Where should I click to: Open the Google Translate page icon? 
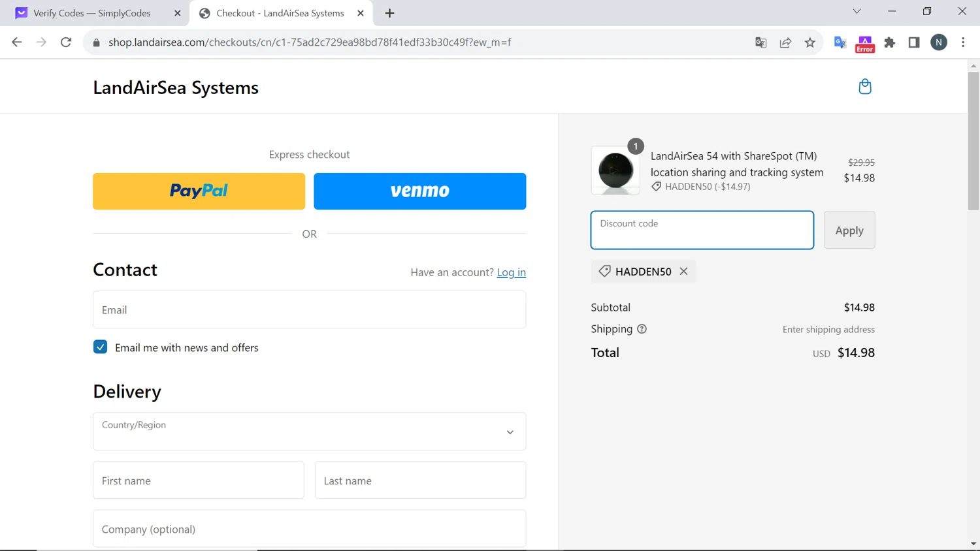[x=760, y=42]
